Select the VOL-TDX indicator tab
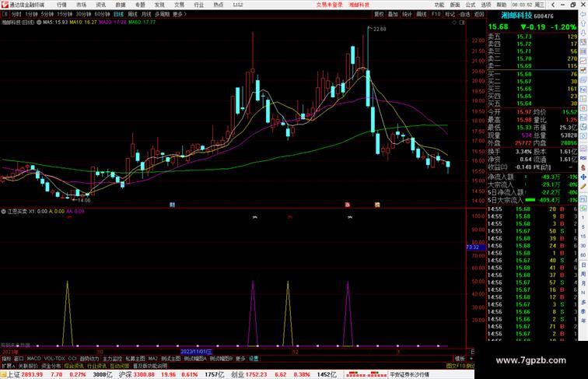Viewport: 588px width, 379px height. pos(54,359)
